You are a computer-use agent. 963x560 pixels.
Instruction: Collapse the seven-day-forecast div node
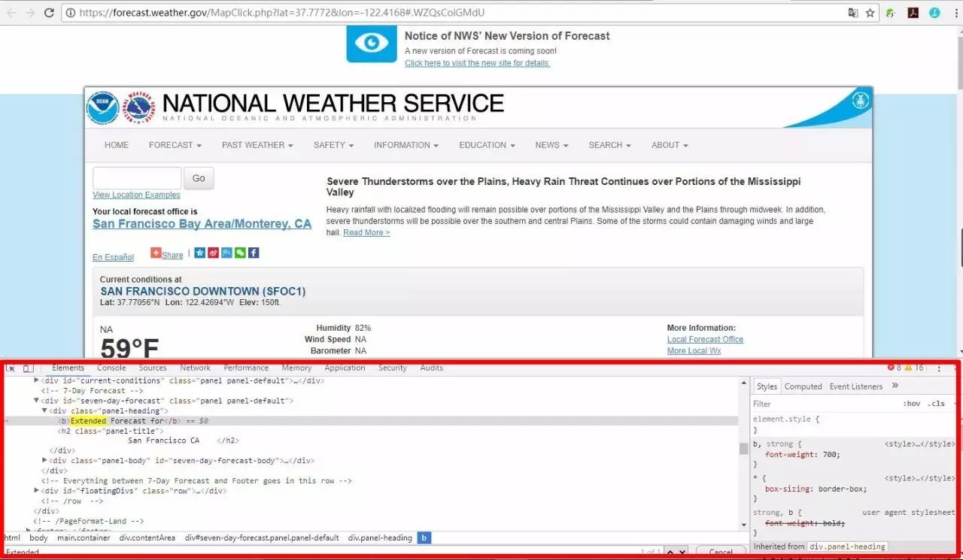[37, 401]
